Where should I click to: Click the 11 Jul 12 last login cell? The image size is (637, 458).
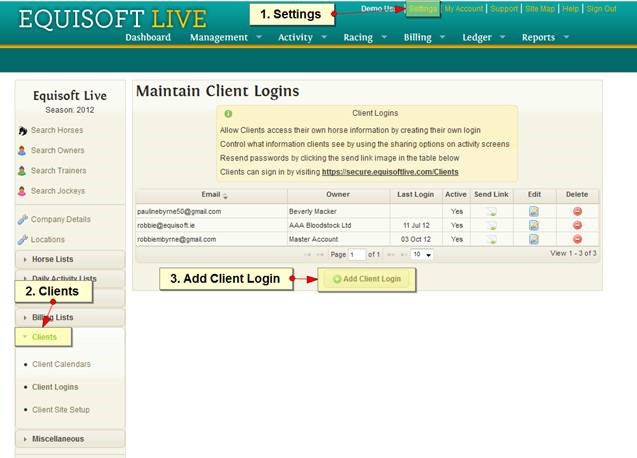tap(416, 225)
